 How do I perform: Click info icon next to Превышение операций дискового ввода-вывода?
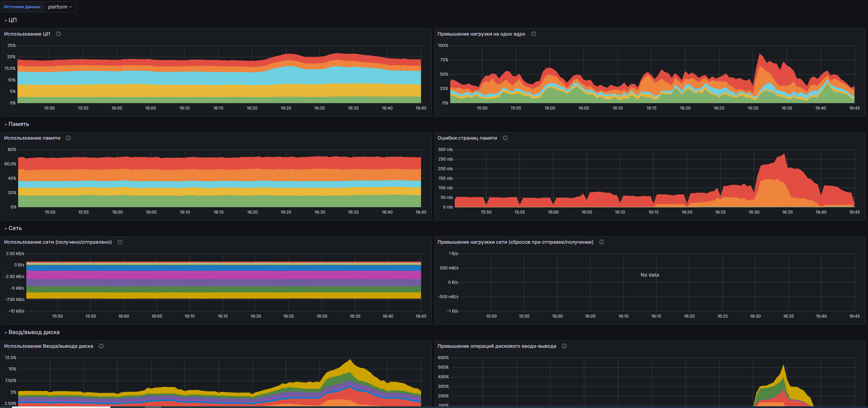564,346
